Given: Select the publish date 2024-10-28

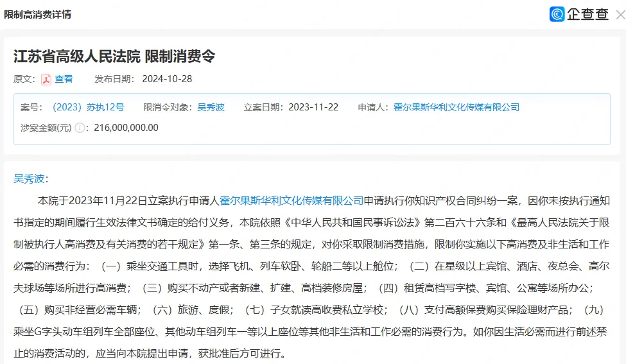Looking at the screenshot, I should [x=167, y=79].
